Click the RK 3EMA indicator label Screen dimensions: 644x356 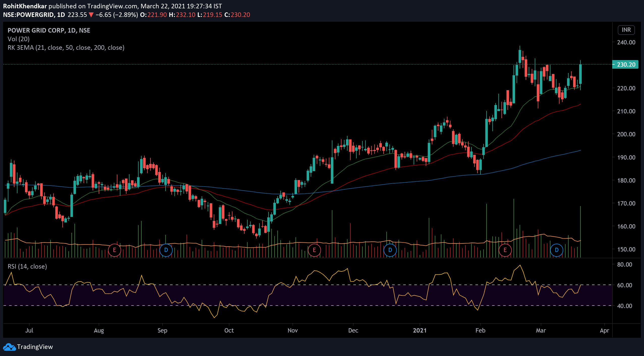(x=66, y=47)
